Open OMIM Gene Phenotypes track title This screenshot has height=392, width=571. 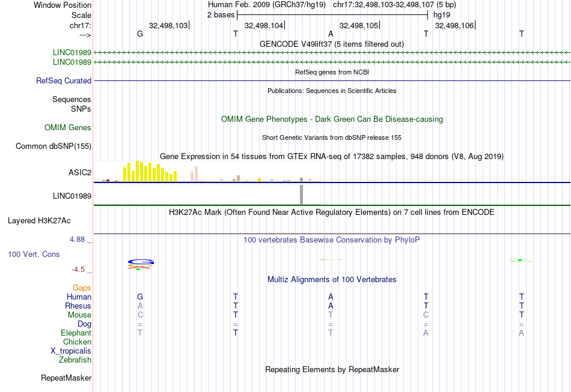pyautogui.click(x=332, y=119)
